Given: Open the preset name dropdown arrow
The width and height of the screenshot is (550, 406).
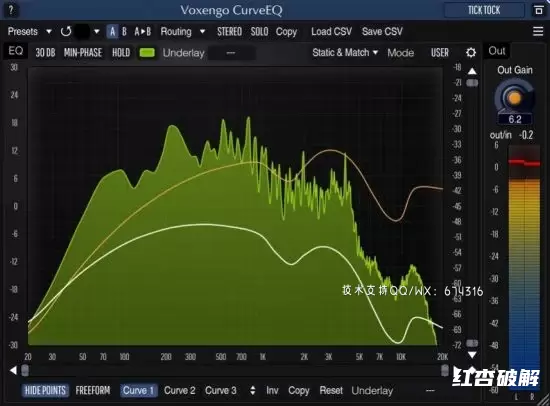Looking at the screenshot, I should pyautogui.click(x=96, y=32).
